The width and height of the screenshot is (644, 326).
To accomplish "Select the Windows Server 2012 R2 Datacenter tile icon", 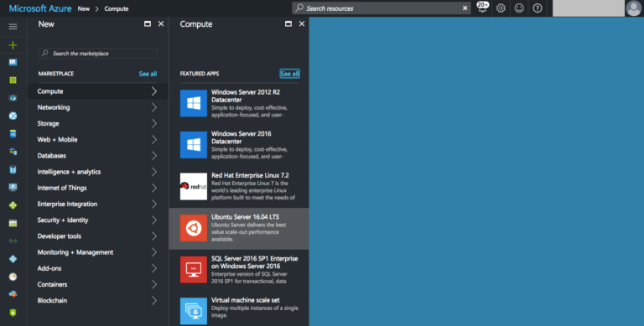I will [194, 103].
